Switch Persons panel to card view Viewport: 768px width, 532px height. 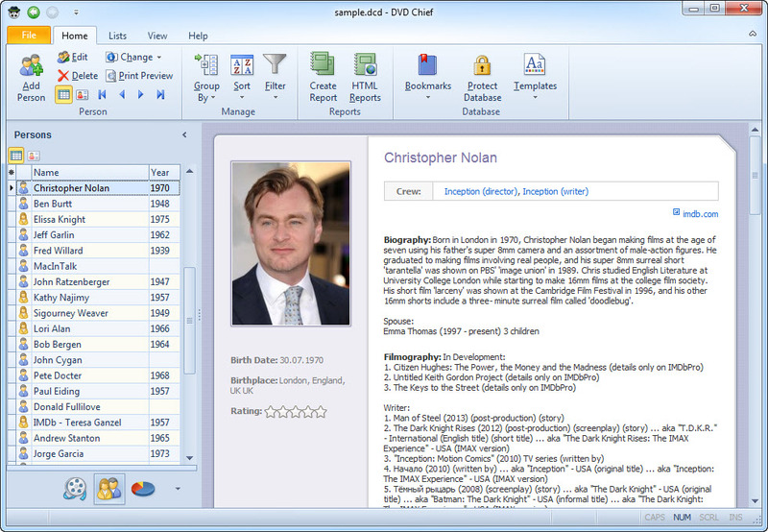[x=33, y=155]
